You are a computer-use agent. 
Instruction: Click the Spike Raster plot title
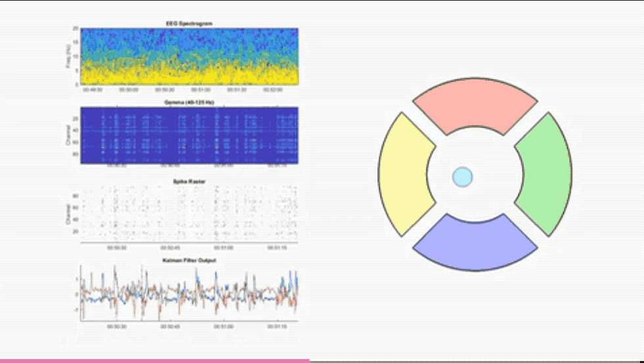(x=189, y=181)
